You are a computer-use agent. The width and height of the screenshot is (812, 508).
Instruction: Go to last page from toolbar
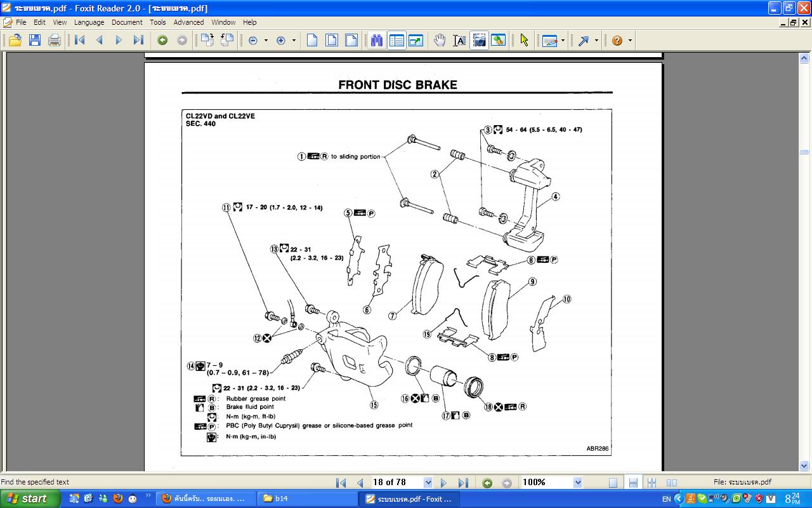pos(138,40)
